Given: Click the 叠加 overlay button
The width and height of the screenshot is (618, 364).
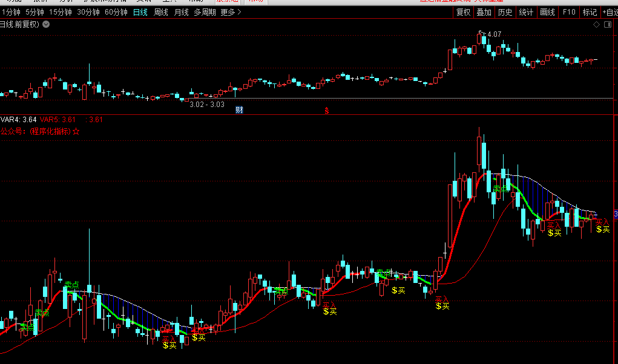Looking at the screenshot, I should (x=484, y=12).
